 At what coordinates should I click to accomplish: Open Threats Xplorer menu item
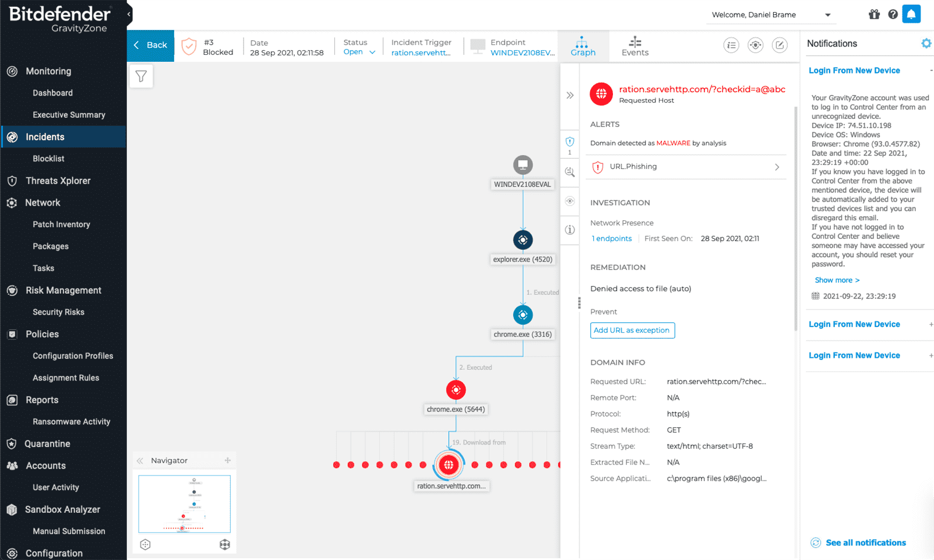58,181
